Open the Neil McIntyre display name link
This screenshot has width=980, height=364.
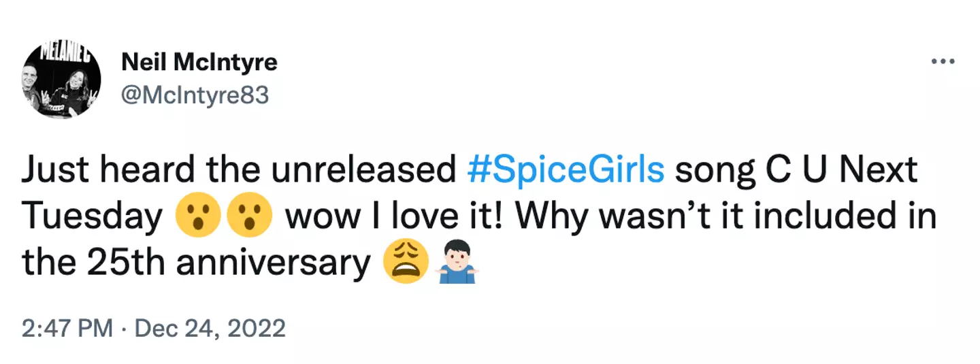[x=199, y=63]
